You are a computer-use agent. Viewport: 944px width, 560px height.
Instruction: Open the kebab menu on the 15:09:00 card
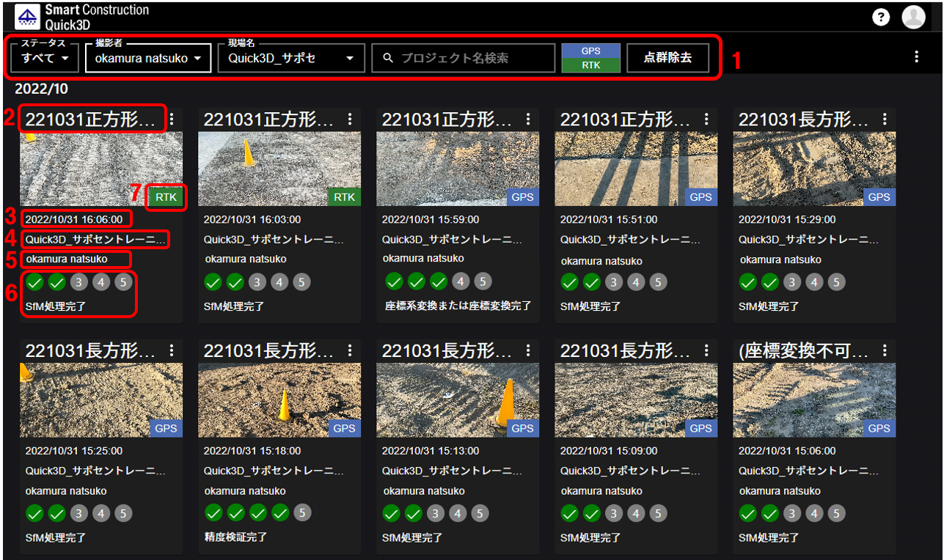[x=706, y=350]
